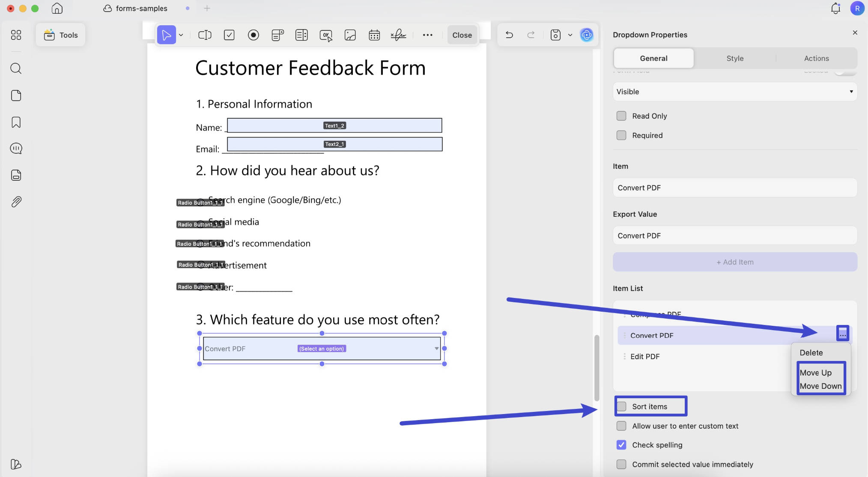The height and width of the screenshot is (477, 868).
Task: Close the form editing toolbar
Action: 462,35
